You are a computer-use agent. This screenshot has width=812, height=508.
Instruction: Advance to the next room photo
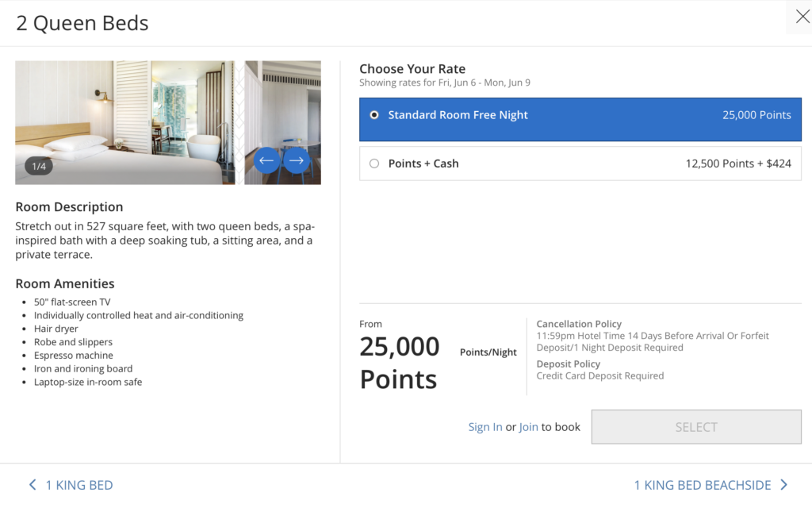point(296,161)
